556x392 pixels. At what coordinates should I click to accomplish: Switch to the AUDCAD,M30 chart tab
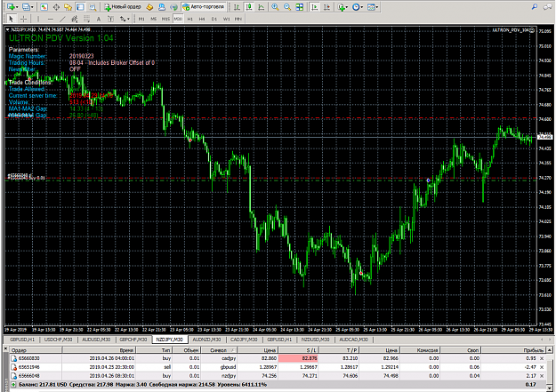[x=353, y=340]
